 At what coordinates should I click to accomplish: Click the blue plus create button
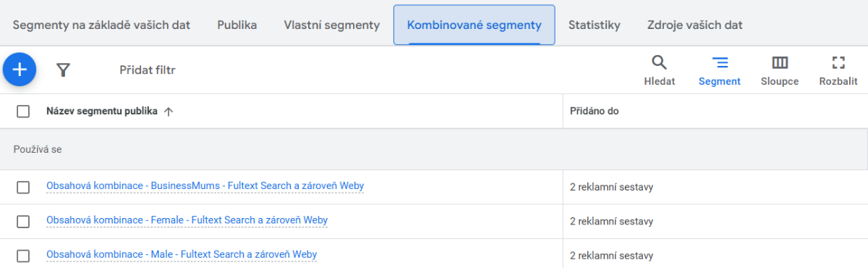20,70
